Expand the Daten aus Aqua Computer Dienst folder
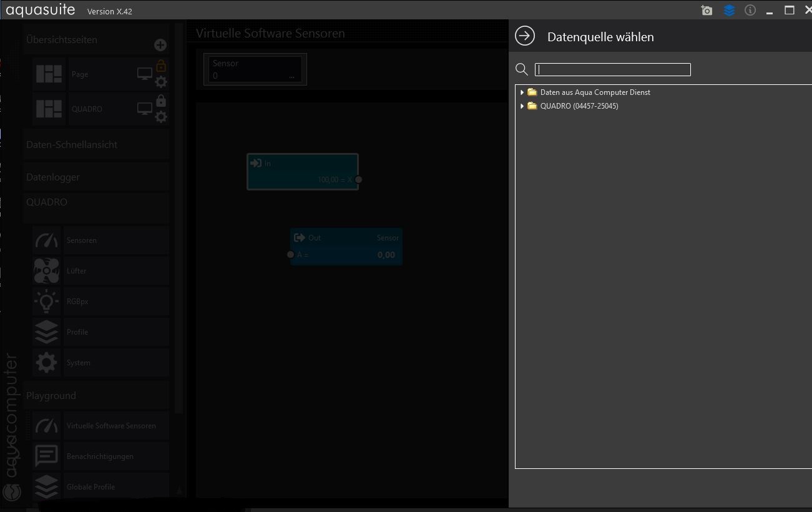 tap(522, 92)
